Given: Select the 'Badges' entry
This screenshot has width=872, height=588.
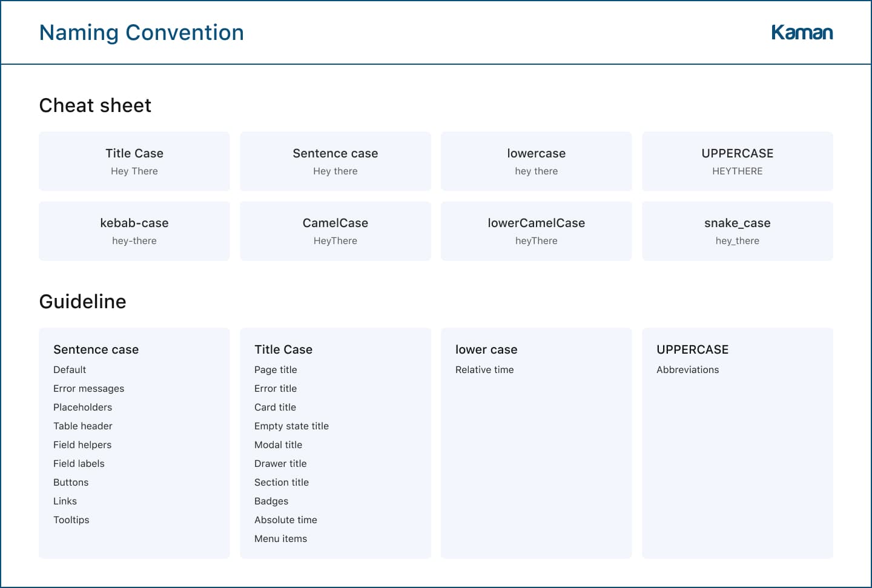Looking at the screenshot, I should coord(271,501).
